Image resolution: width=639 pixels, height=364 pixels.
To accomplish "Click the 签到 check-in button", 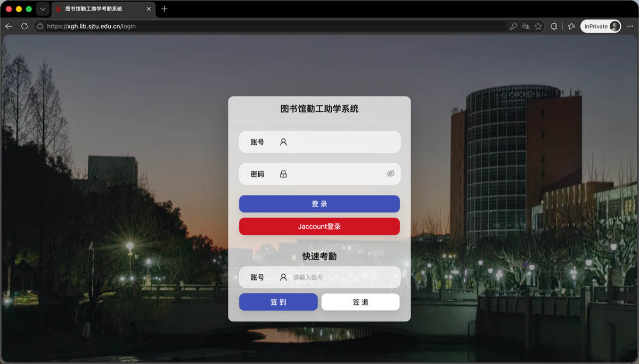I will click(278, 302).
